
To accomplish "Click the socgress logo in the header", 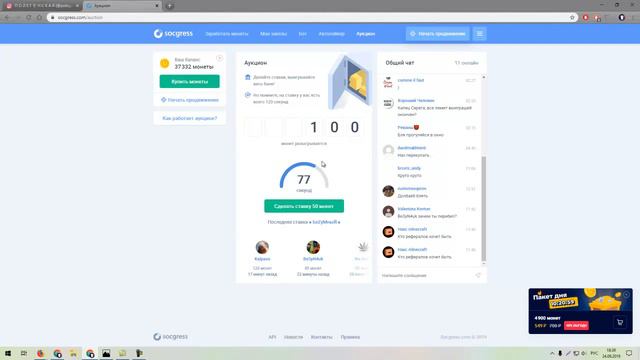I will point(173,33).
